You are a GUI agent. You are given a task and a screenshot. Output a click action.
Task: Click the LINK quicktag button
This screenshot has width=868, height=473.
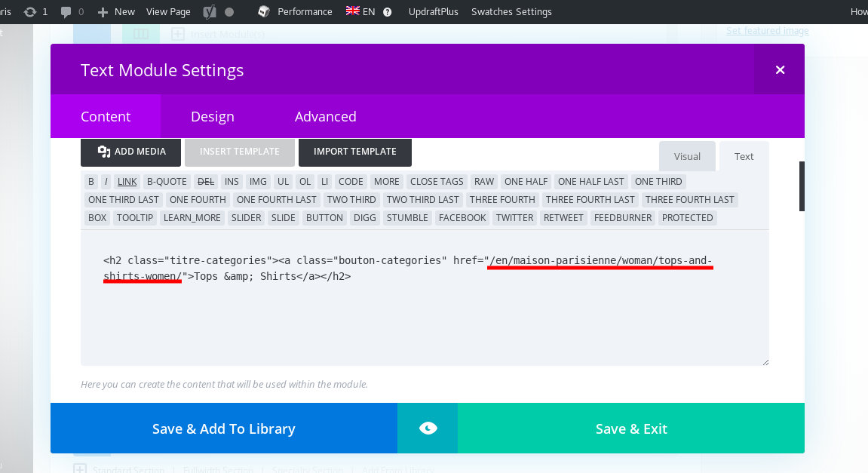coord(127,182)
